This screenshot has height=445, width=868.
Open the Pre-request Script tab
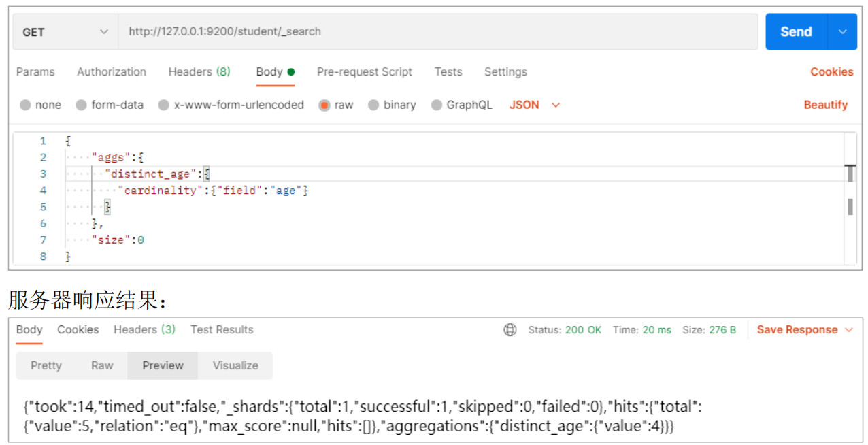(365, 72)
